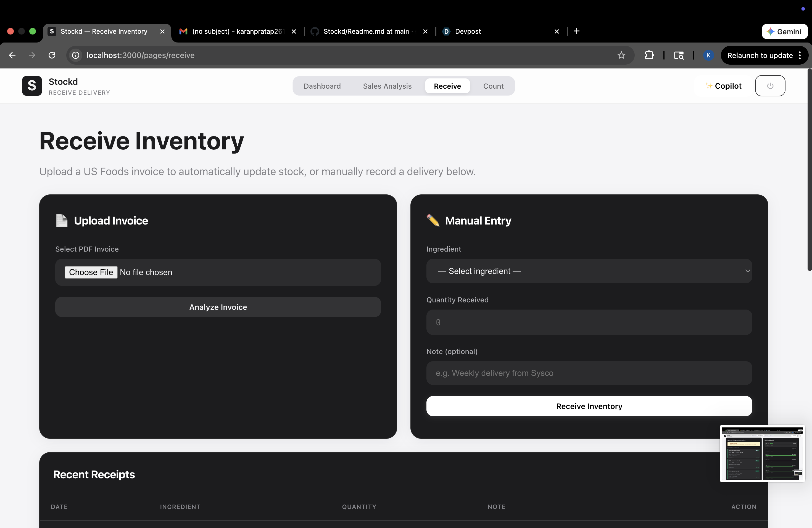The height and width of the screenshot is (528, 812).
Task: Click the power icon button
Action: [x=770, y=86]
